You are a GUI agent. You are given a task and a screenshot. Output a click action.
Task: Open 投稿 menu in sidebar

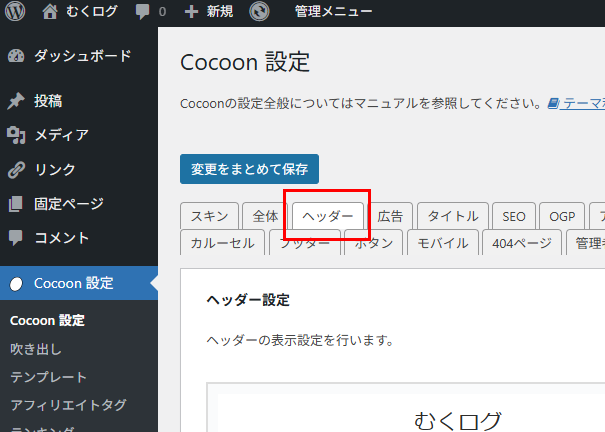pyautogui.click(x=48, y=101)
